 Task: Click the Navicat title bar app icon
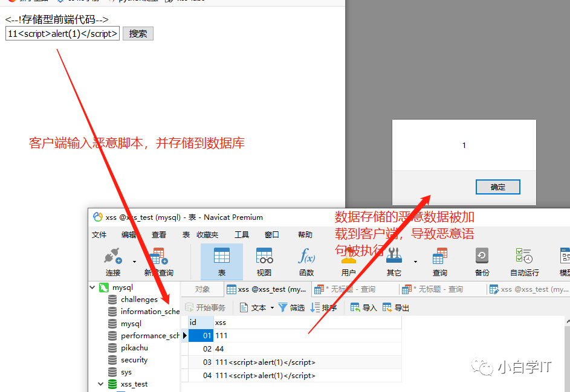(x=98, y=217)
